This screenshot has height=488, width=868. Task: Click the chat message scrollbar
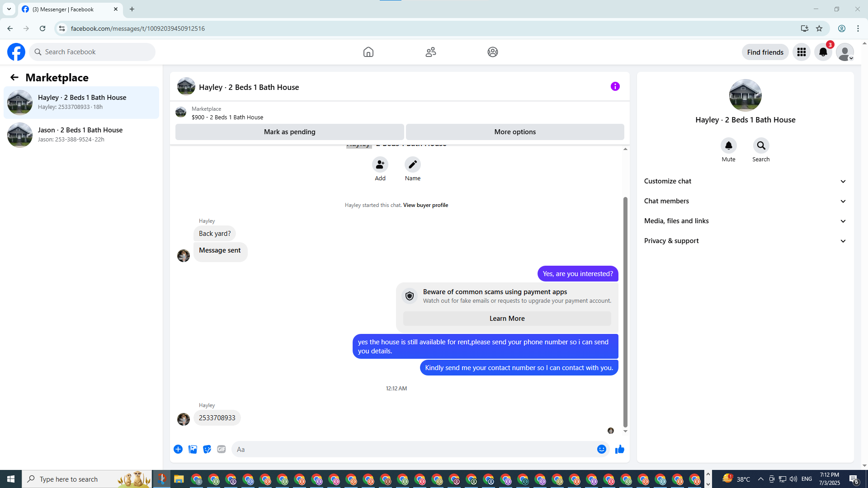click(625, 312)
